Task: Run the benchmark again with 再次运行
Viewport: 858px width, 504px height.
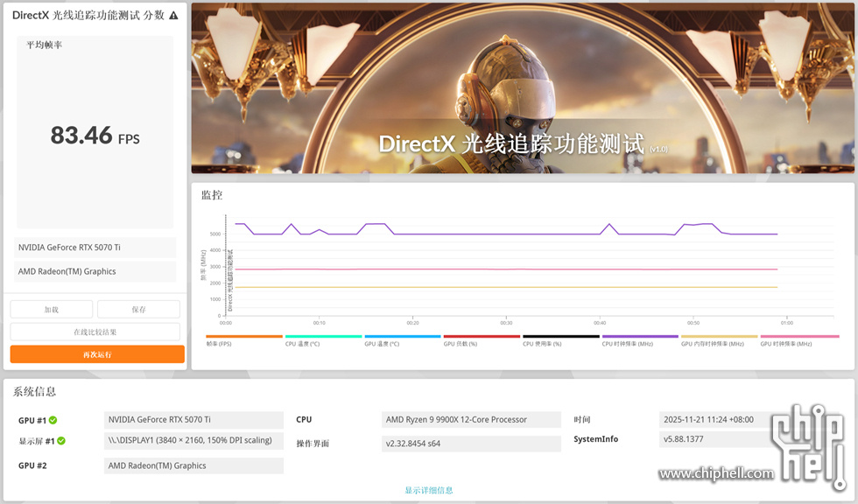Action: (x=97, y=354)
